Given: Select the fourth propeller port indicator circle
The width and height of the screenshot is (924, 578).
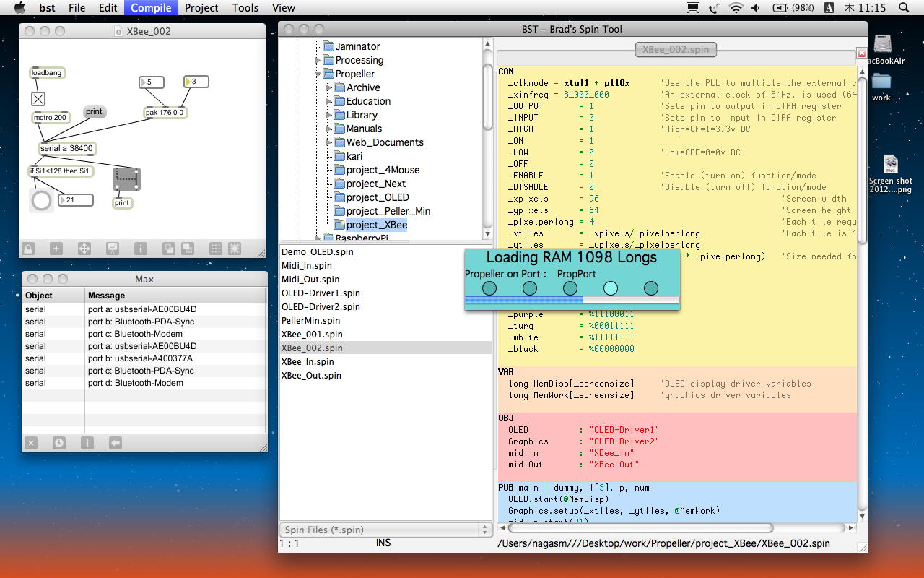Looking at the screenshot, I should [610, 288].
